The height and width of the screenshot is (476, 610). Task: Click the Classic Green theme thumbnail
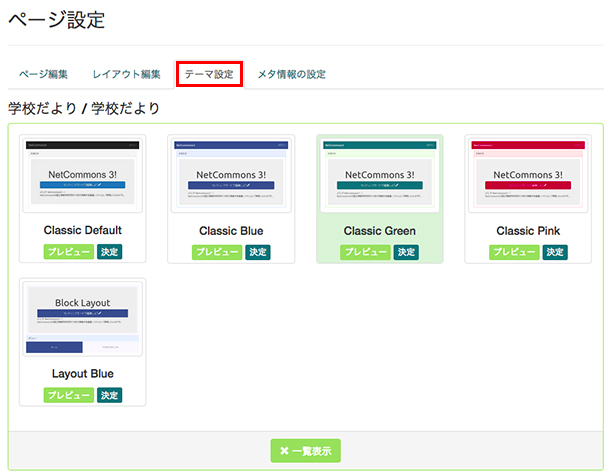[379, 176]
